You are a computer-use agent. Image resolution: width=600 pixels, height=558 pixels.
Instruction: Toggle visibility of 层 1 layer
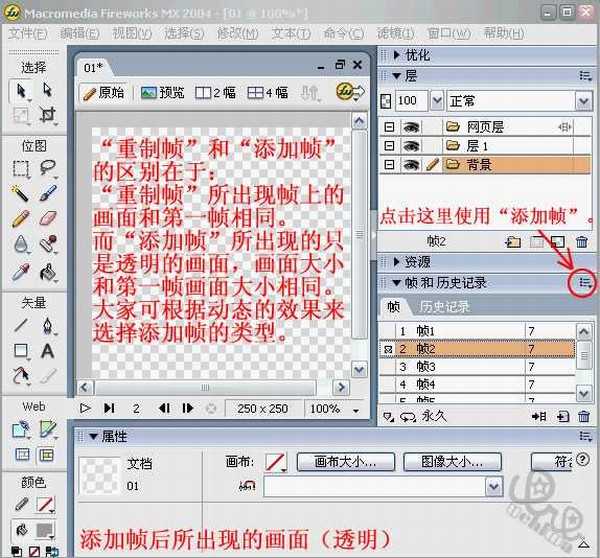tap(411, 146)
